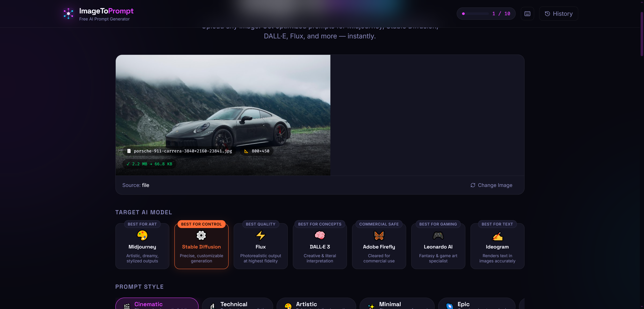Click the Leonardo AI gamepad icon
Screen dimensions: 644x309
pyautogui.click(x=438, y=235)
